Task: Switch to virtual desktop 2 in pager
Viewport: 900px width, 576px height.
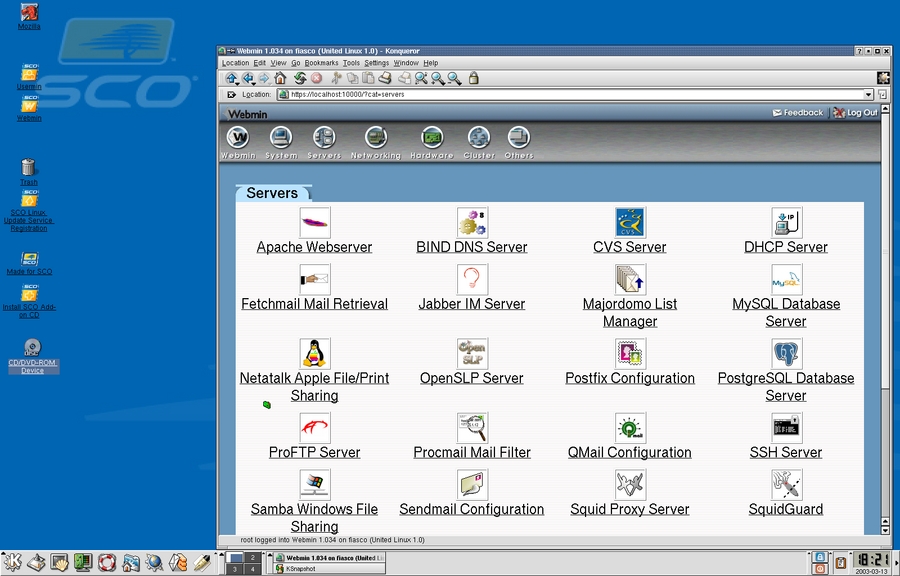Action: point(253,557)
